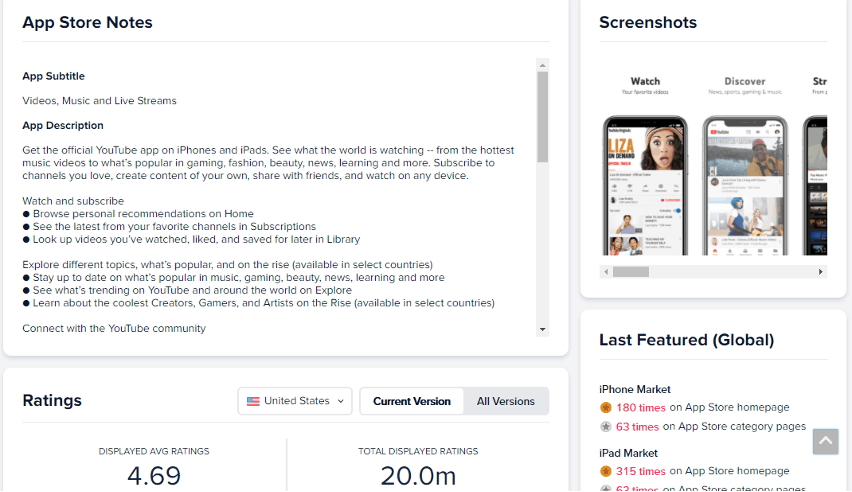Click the 'App Description' label
The height and width of the screenshot is (492, 852).
click(x=62, y=126)
